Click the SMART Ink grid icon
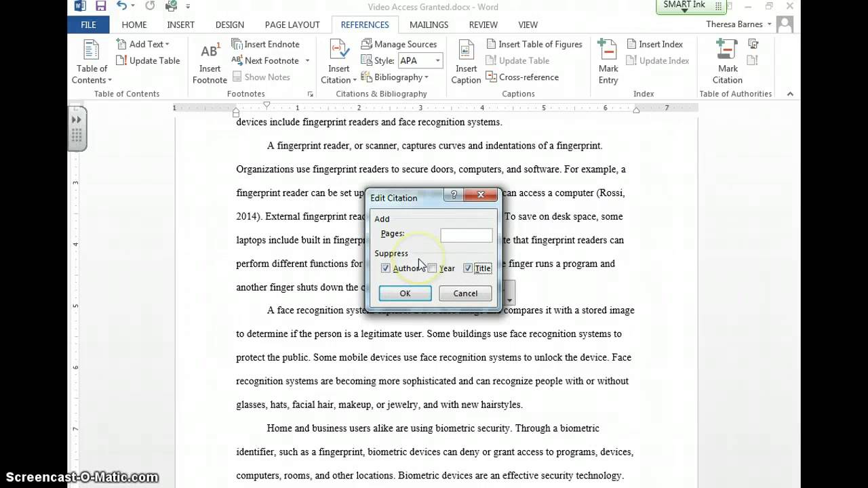Image resolution: width=868 pixels, height=488 pixels. (x=718, y=6)
